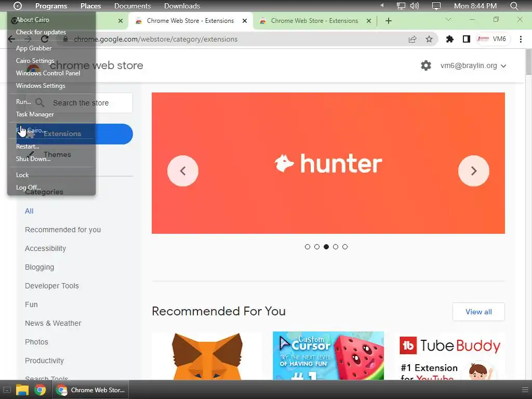Open Custom Cursor extension card
The height and width of the screenshot is (399, 532).
328,355
